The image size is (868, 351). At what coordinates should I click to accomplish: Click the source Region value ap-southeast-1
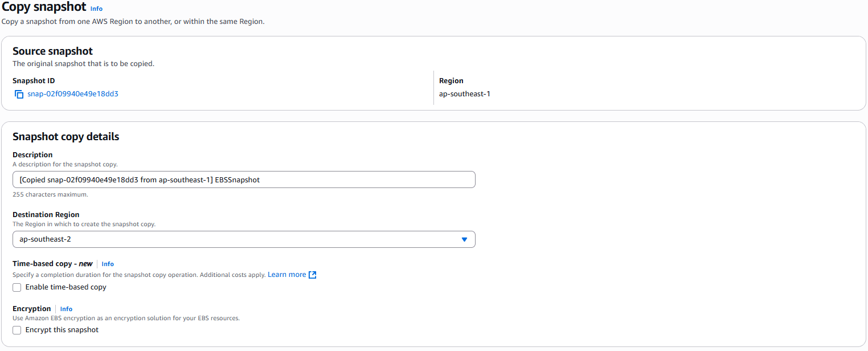(465, 93)
